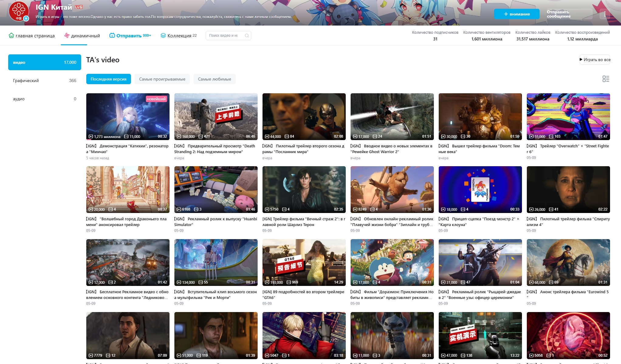Select видео 17,000 in sidebar
The image size is (621, 364).
45,62
